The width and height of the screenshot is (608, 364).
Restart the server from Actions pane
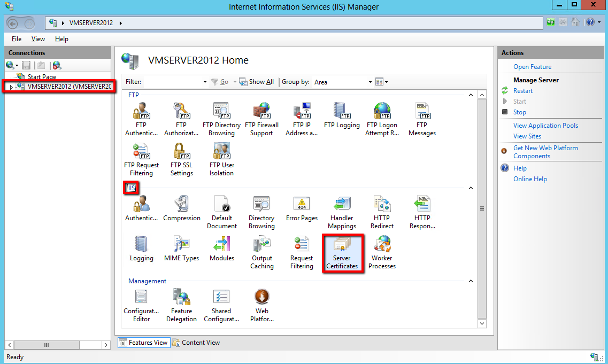[x=522, y=90]
